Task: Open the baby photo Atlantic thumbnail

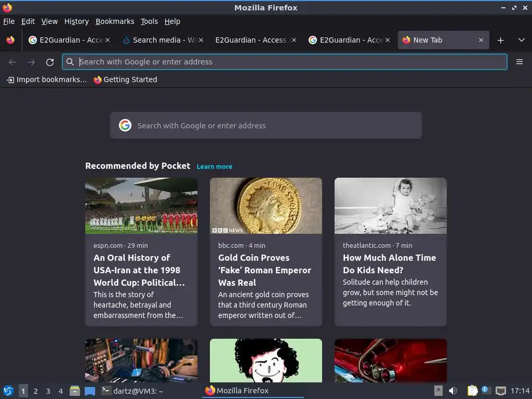Action: [391, 206]
